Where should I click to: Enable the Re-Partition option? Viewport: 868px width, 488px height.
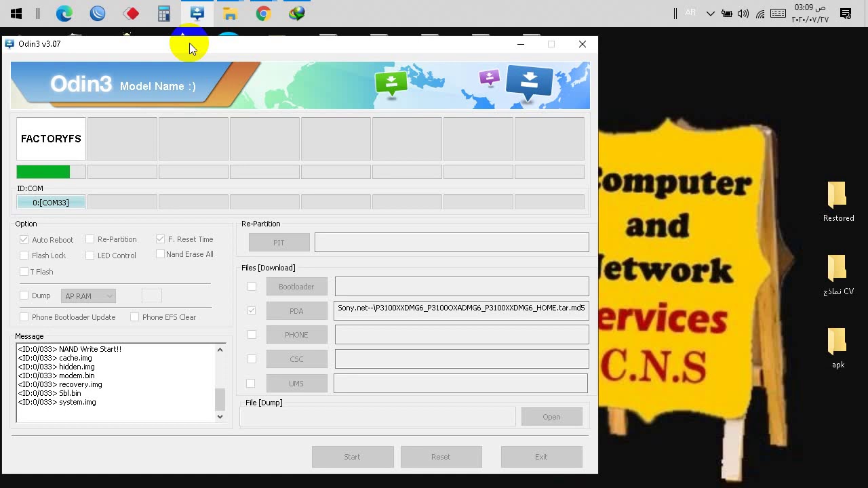(x=90, y=239)
